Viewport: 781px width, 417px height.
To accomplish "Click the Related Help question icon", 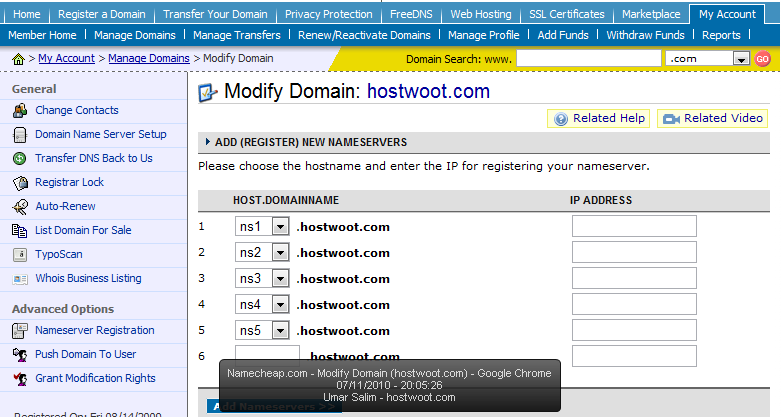I will click(x=561, y=119).
